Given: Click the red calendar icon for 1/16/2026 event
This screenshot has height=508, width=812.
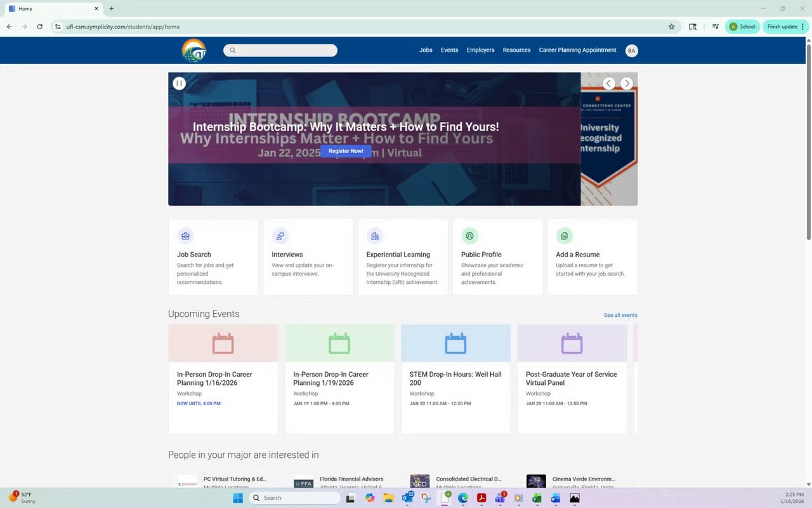Looking at the screenshot, I should [x=223, y=344].
